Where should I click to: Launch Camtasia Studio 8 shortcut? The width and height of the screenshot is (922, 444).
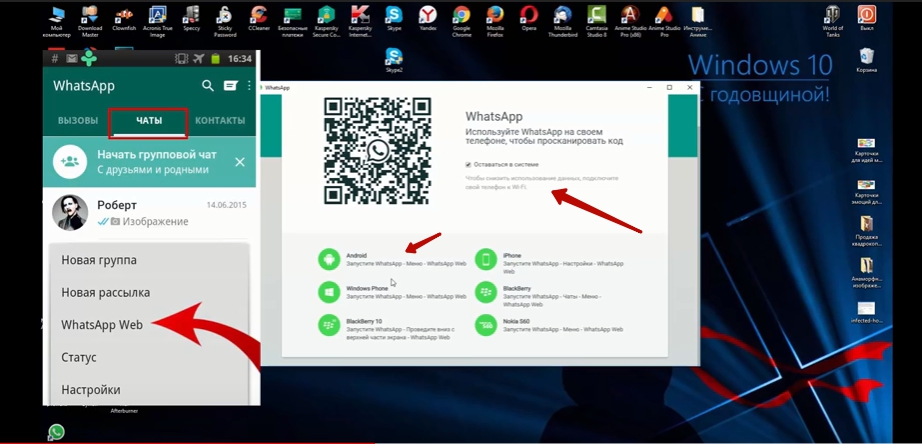pos(596,21)
